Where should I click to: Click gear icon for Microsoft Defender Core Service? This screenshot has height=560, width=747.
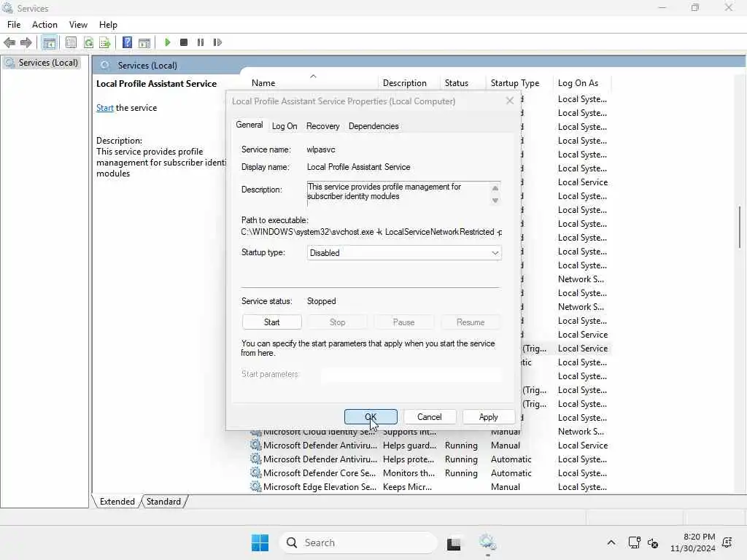(256, 472)
